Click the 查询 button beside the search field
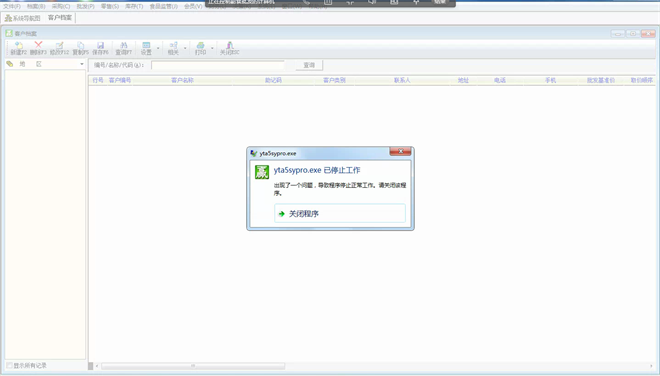This screenshot has height=376, width=660. 309,65
